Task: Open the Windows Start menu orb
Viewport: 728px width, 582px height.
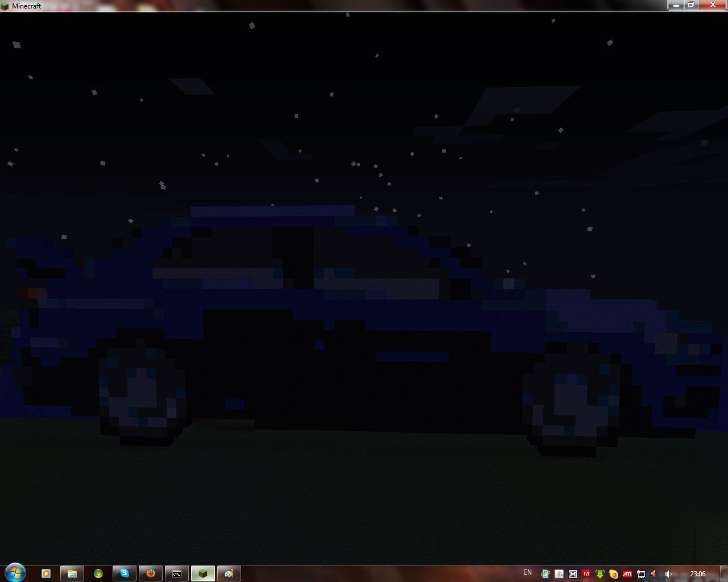Action: click(x=14, y=573)
